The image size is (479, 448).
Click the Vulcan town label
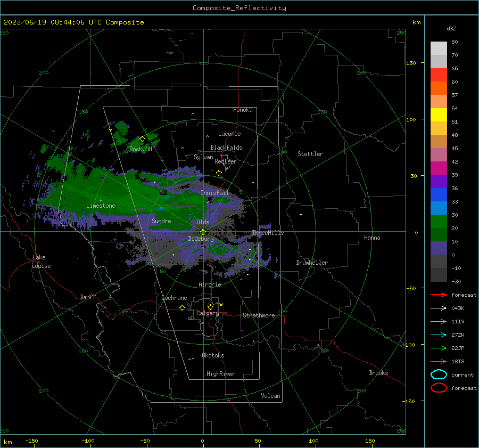tap(271, 396)
